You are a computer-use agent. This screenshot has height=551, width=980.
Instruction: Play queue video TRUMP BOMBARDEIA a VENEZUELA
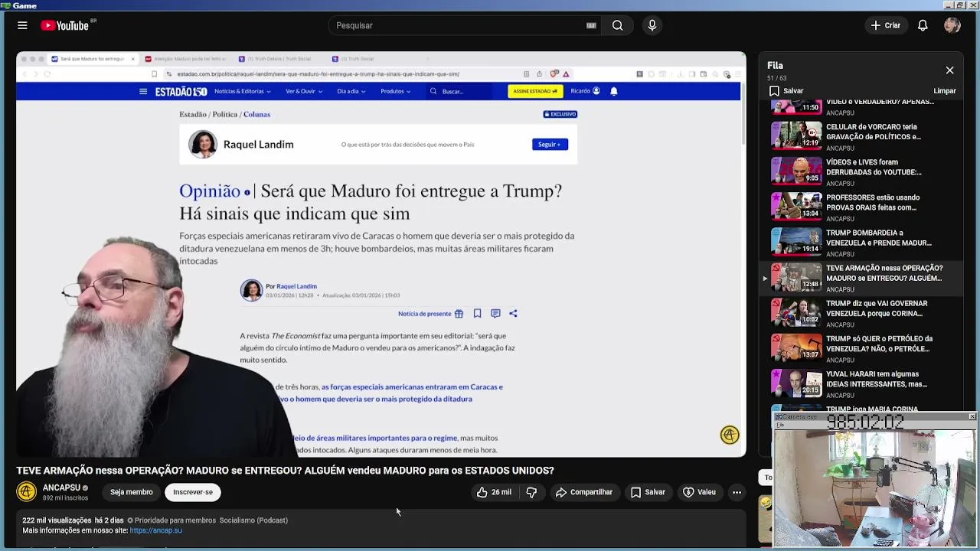(x=862, y=242)
